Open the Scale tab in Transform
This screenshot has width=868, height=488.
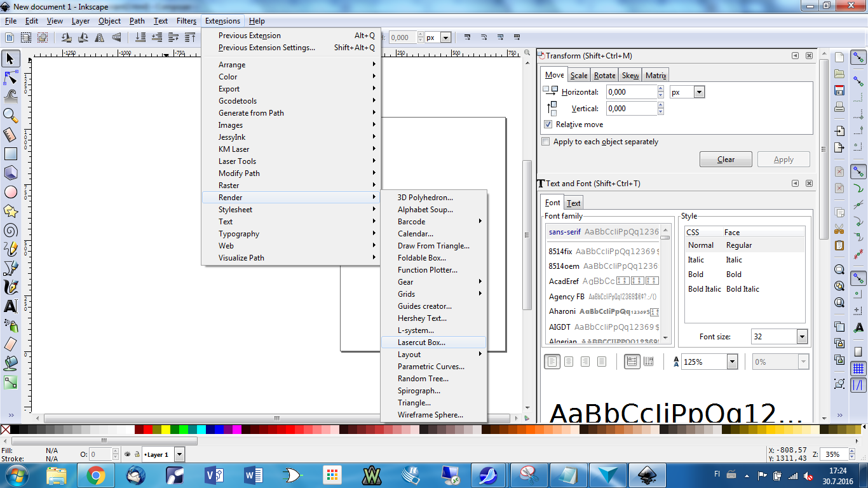[579, 76]
